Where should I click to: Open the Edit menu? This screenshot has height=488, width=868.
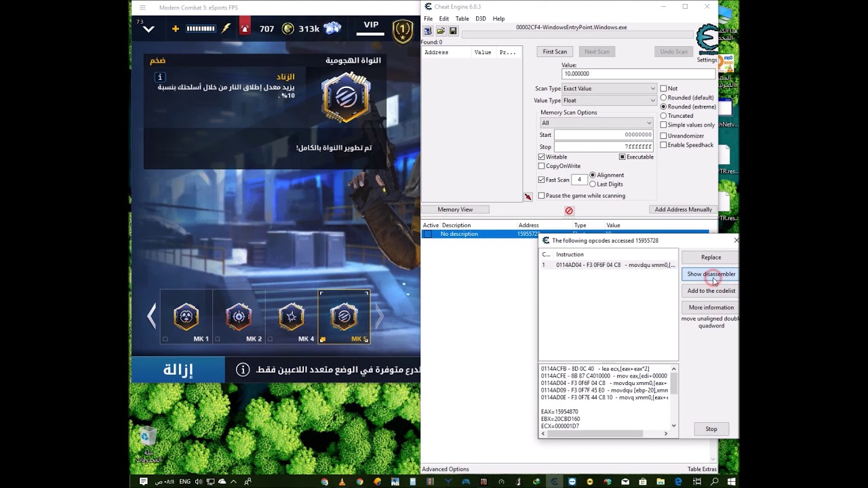(443, 19)
